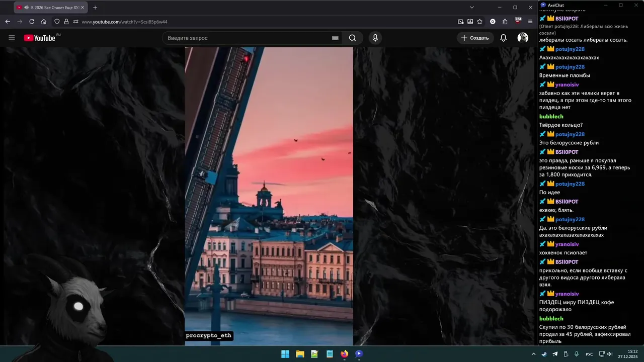Open the on-screen keyboard in search box
644x362 pixels.
tap(335, 38)
